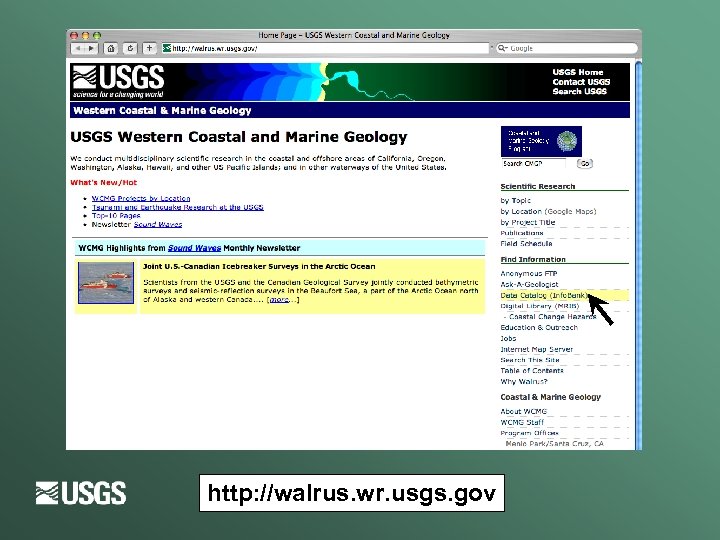Click the What's New/Hot heading
The image size is (720, 540).
[x=103, y=183]
